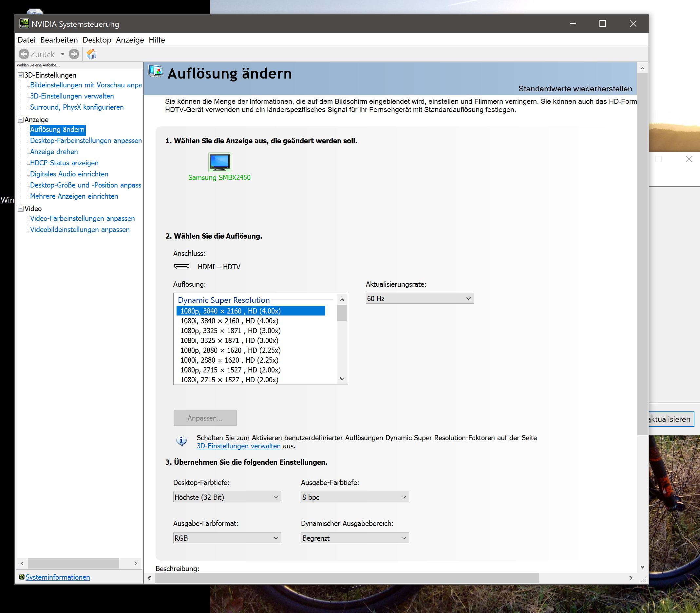This screenshot has height=613, width=700.
Task: Click the home icon in the toolbar
Action: pos(91,54)
